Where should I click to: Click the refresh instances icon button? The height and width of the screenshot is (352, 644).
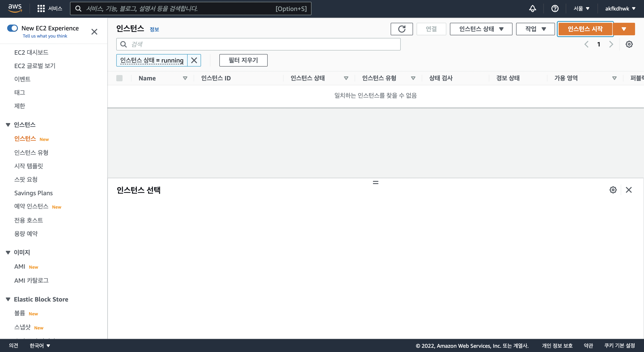click(x=402, y=29)
